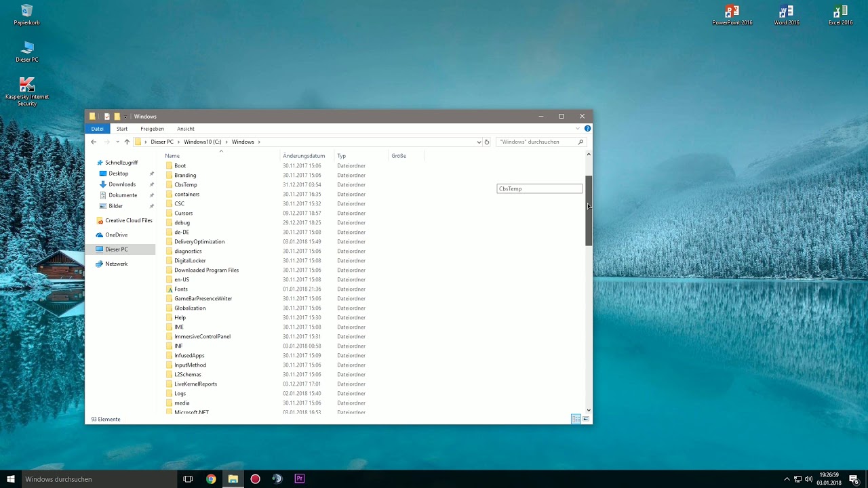Click Dieser PC in the address breadcrumb
This screenshot has height=488, width=868.
[162, 142]
